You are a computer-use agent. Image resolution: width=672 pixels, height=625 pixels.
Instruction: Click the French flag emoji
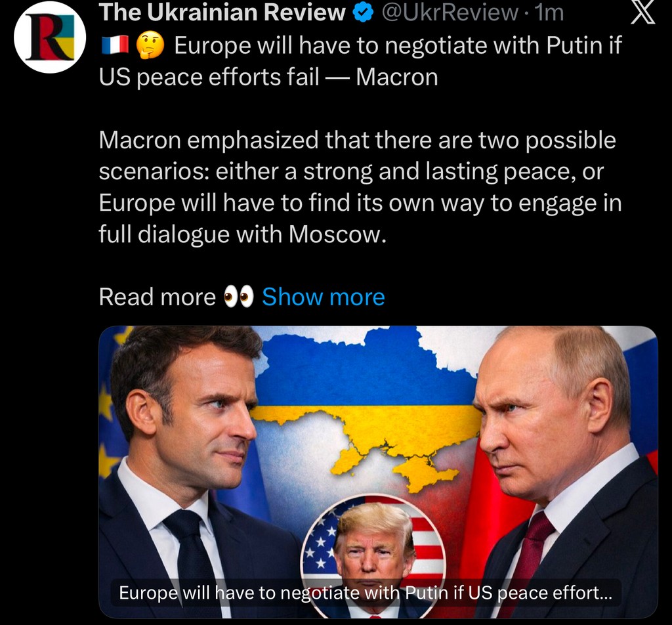point(115,45)
